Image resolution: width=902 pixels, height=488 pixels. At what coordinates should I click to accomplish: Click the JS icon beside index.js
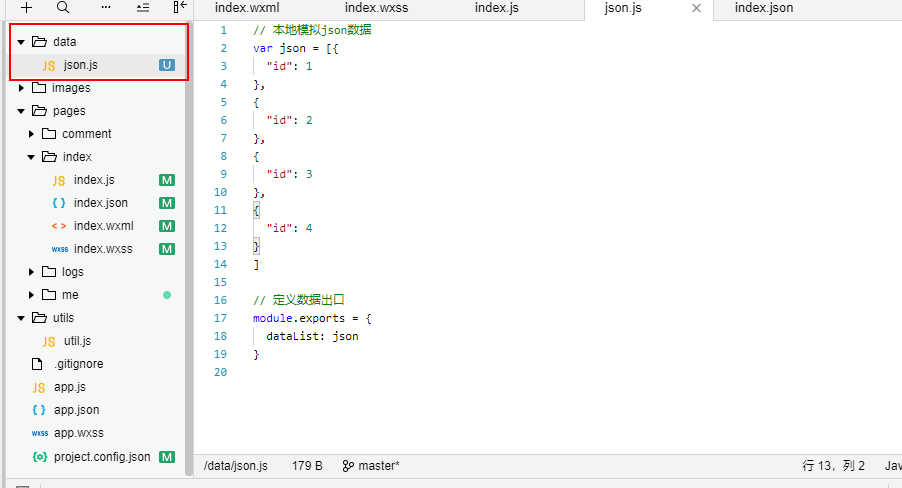[59, 181]
